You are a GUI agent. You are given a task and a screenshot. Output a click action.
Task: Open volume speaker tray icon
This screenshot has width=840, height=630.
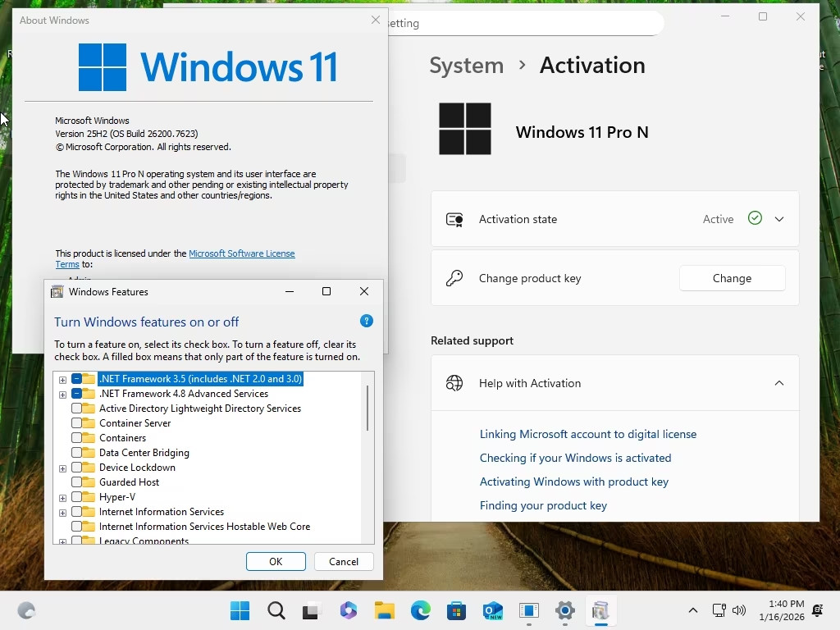point(739,610)
